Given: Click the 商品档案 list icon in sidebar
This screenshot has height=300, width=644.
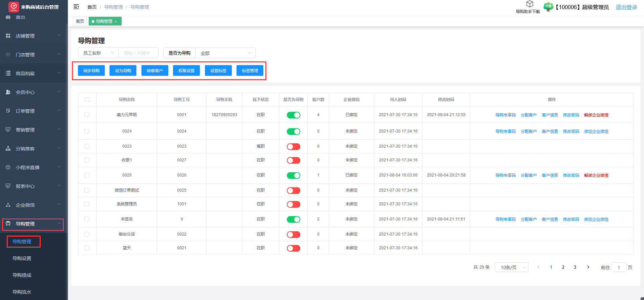Looking at the screenshot, I should coord(8,73).
